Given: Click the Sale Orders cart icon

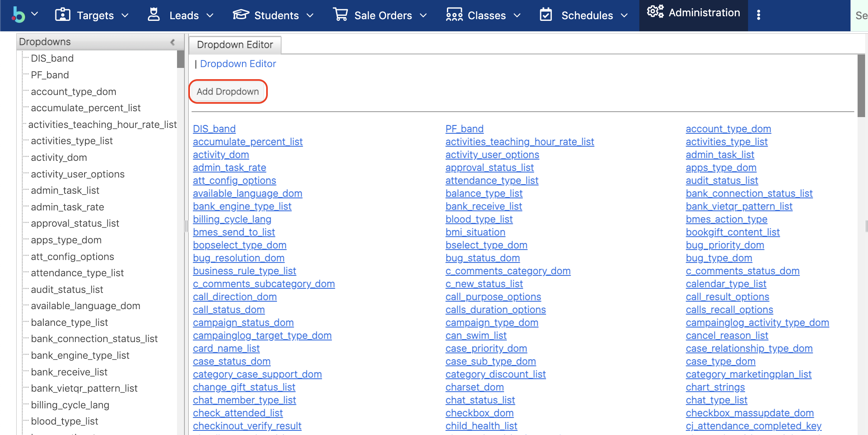Looking at the screenshot, I should click(340, 15).
